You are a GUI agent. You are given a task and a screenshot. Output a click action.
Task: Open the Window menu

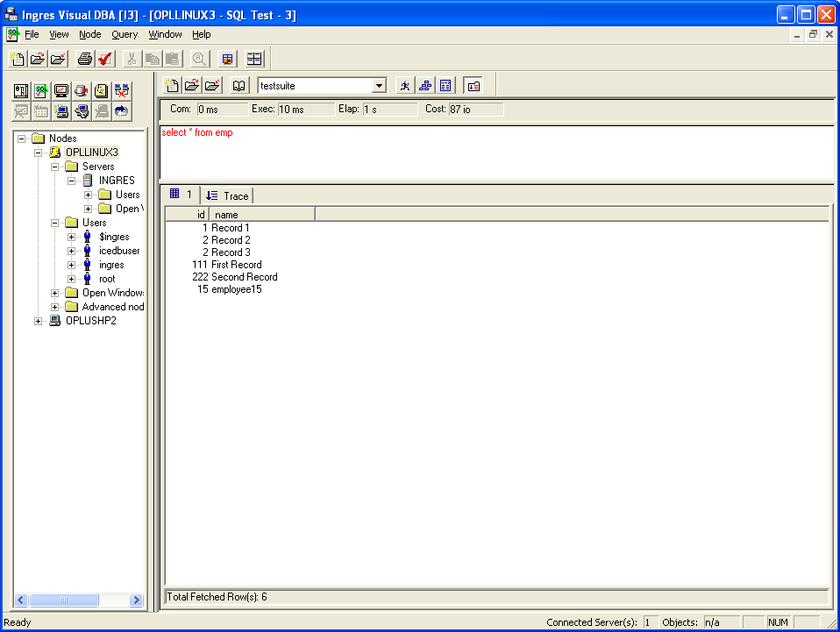(x=165, y=34)
